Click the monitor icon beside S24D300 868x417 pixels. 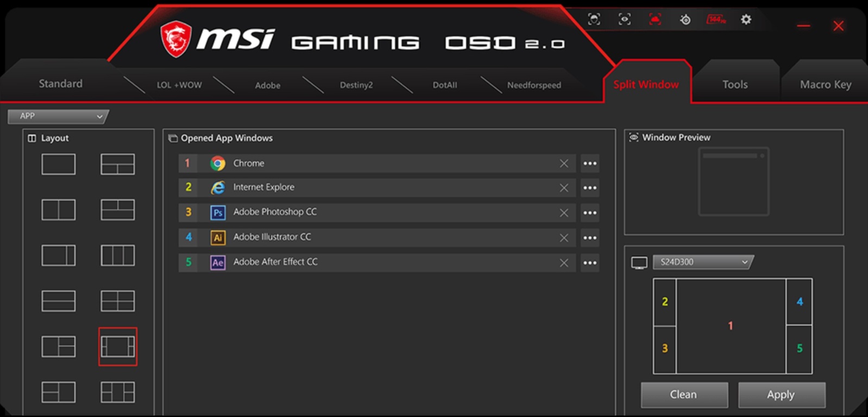click(639, 263)
